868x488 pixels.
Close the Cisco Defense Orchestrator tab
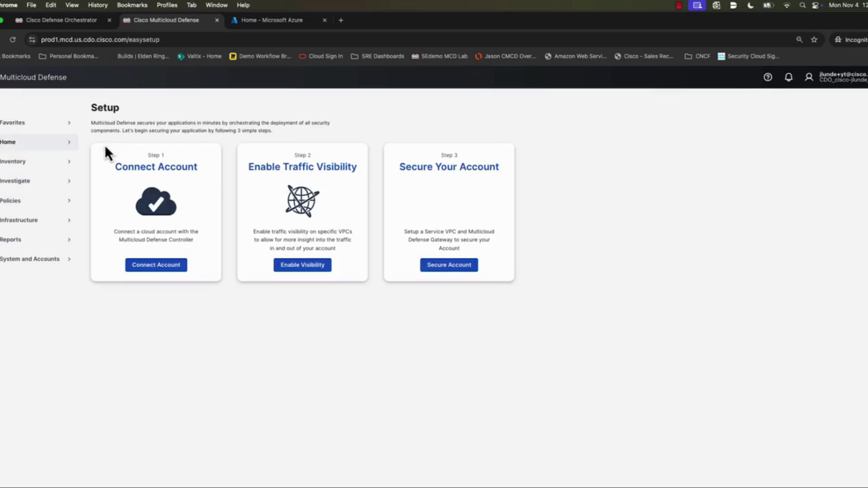[109, 20]
